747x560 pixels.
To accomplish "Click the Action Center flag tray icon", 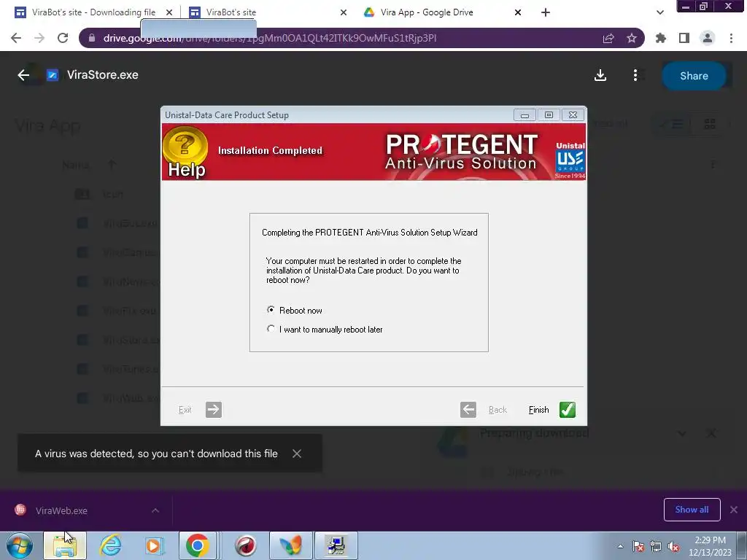I will pos(638,546).
